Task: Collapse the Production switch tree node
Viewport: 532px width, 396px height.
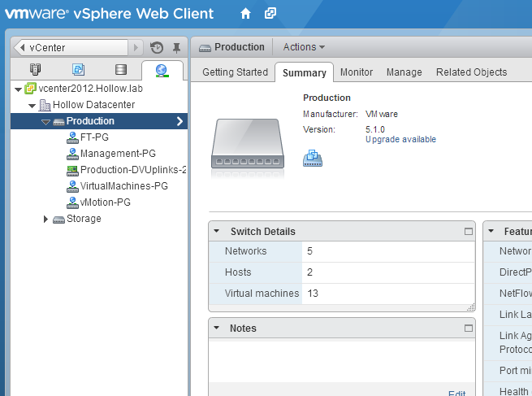Action: pyautogui.click(x=45, y=122)
